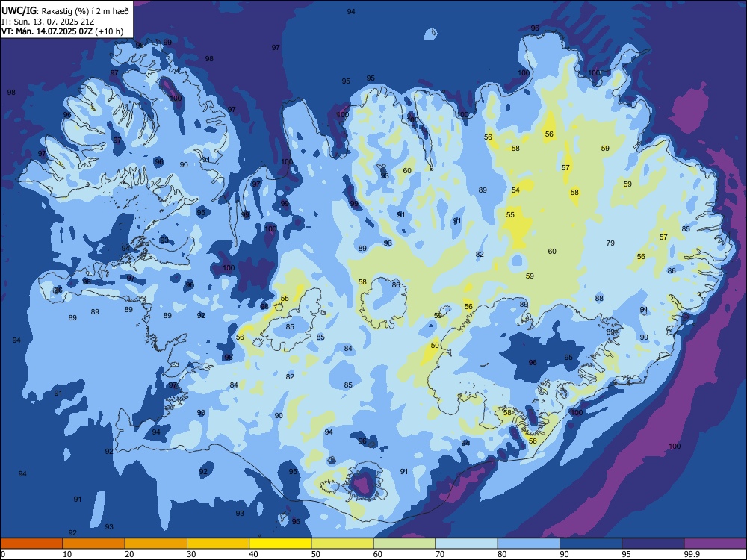747x560 pixels.
Task: Click the lowest map value '50'
Action: [435, 345]
